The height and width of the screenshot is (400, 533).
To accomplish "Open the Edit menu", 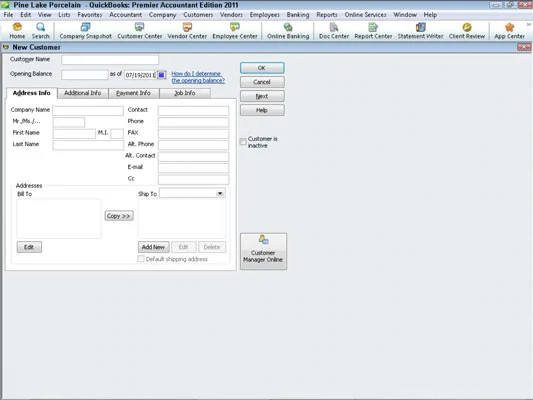I will click(x=25, y=15).
